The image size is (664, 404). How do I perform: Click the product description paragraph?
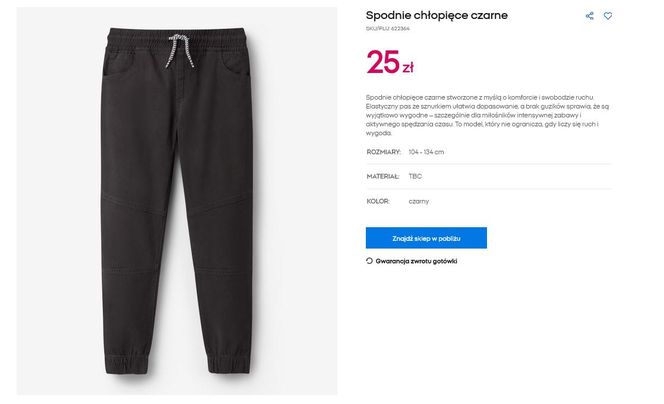tap(487, 115)
